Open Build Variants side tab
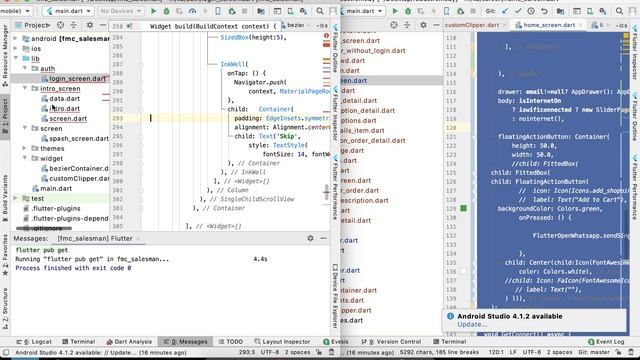Image resolution: width=640 pixels, height=360 pixels. pos(5,198)
